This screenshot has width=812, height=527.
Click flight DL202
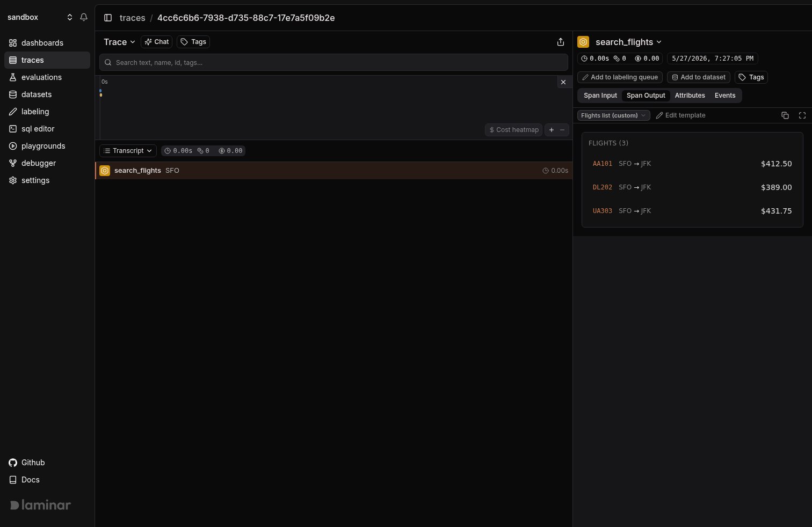coord(602,187)
